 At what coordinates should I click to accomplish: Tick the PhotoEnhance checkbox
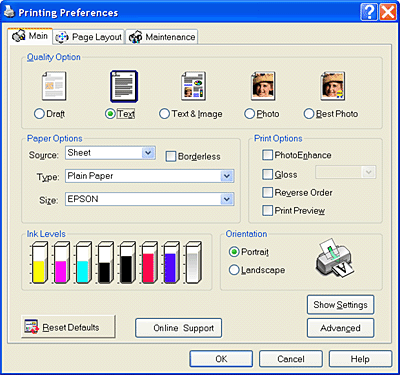tap(267, 155)
